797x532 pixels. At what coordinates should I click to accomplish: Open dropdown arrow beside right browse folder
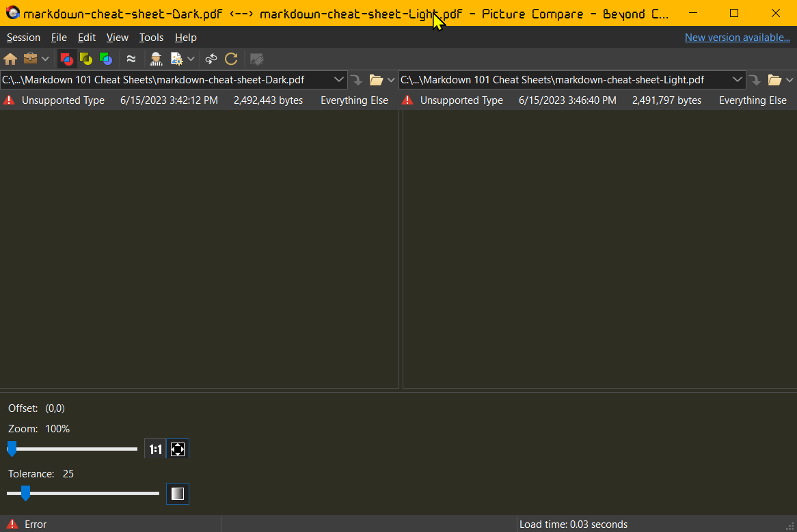[x=789, y=80]
